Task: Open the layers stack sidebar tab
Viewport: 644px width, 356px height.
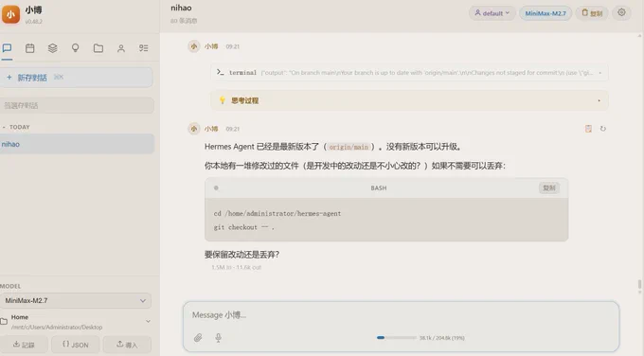Action: tap(53, 48)
